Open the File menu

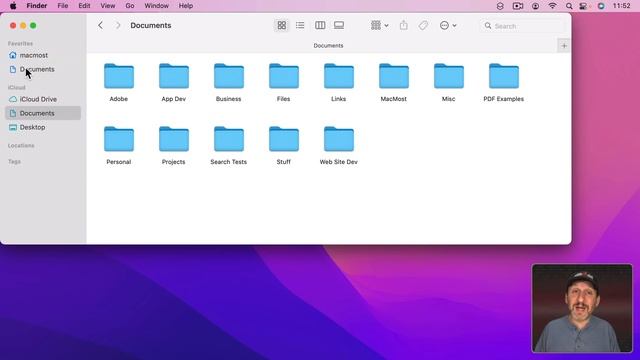pyautogui.click(x=62, y=6)
